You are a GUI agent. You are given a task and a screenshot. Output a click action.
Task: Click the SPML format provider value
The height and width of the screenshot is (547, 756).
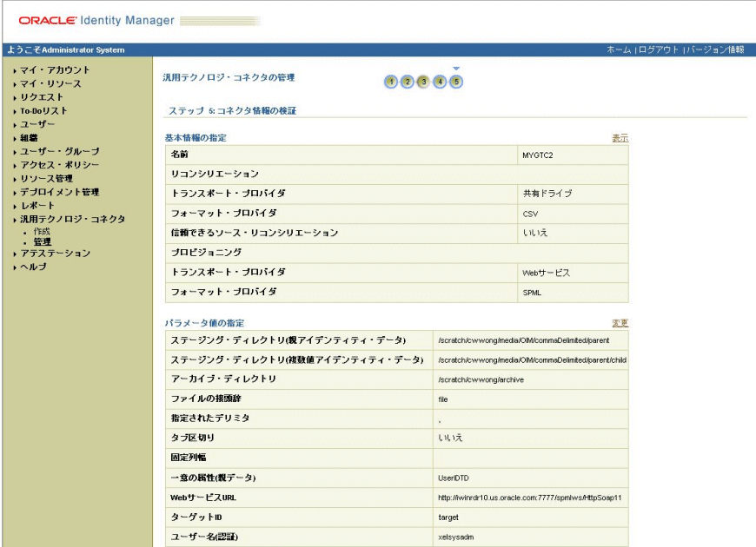pyautogui.click(x=532, y=293)
